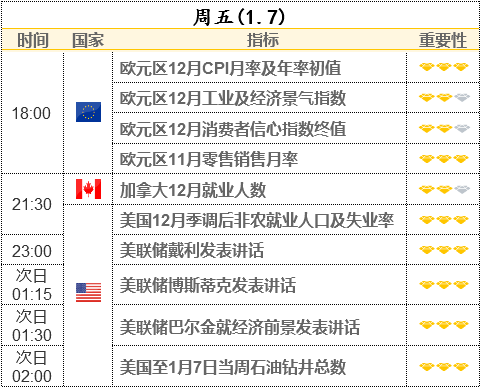Click importance rating for 欧元区12月CPI月率及年率初值
Screen dimensions: 480x388
444,67
